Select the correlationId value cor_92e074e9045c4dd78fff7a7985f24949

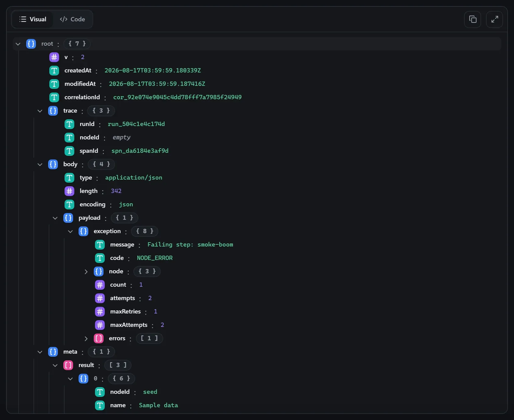coord(178,97)
